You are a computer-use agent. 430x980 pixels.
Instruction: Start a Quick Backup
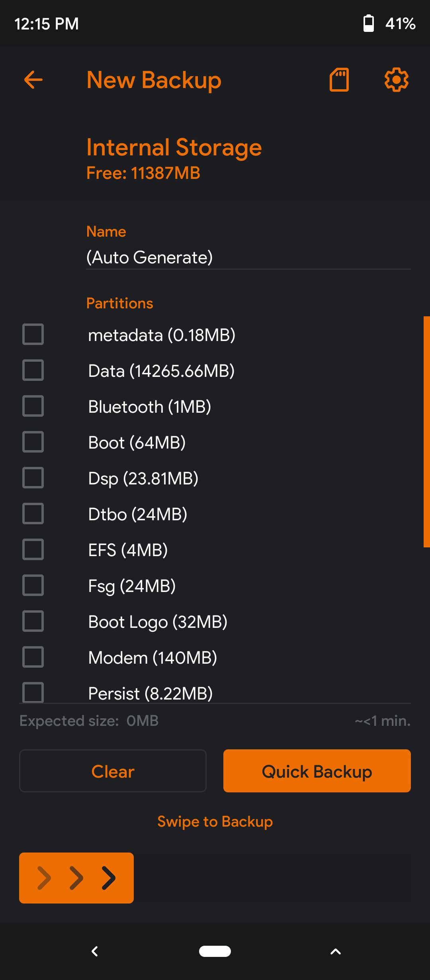(x=317, y=771)
